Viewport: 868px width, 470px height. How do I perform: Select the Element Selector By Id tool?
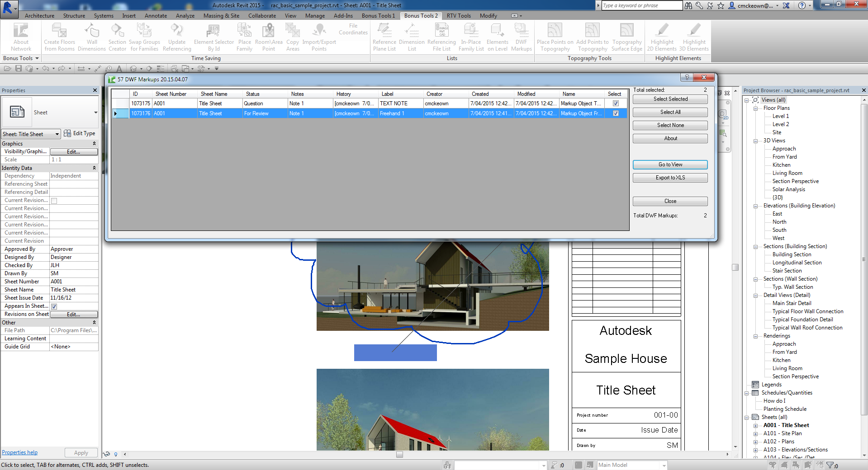[x=213, y=37]
